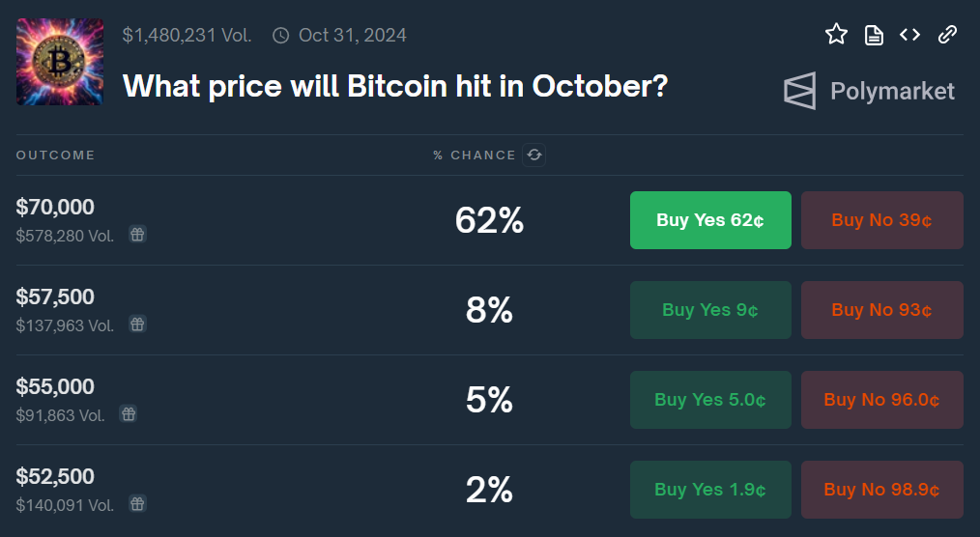Viewport: 980px width, 537px height.
Task: Click gift icon in $70,000 row
Action: [x=137, y=234]
